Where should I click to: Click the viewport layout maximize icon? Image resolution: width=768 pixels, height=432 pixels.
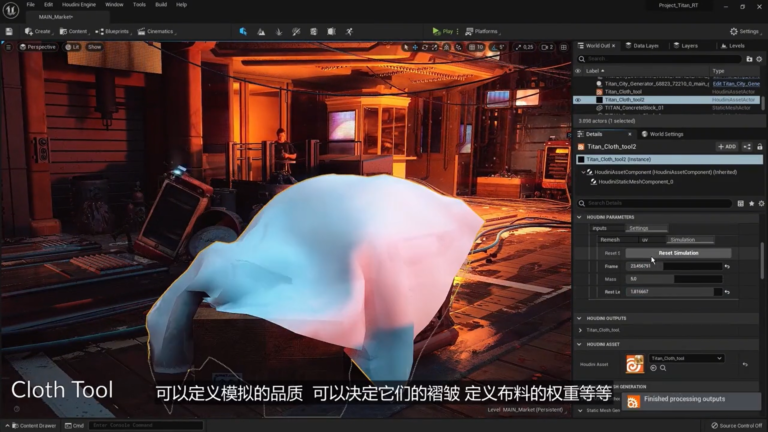click(564, 47)
